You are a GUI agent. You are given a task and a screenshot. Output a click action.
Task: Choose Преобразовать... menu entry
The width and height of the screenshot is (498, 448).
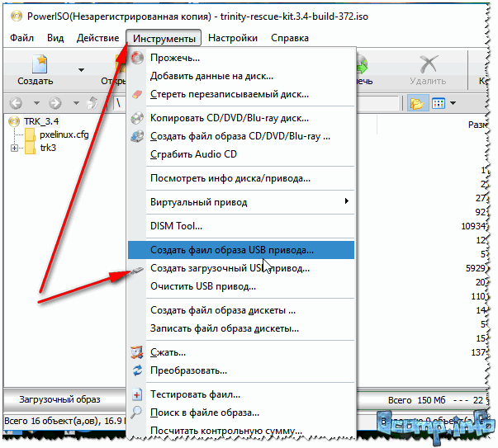point(241,370)
